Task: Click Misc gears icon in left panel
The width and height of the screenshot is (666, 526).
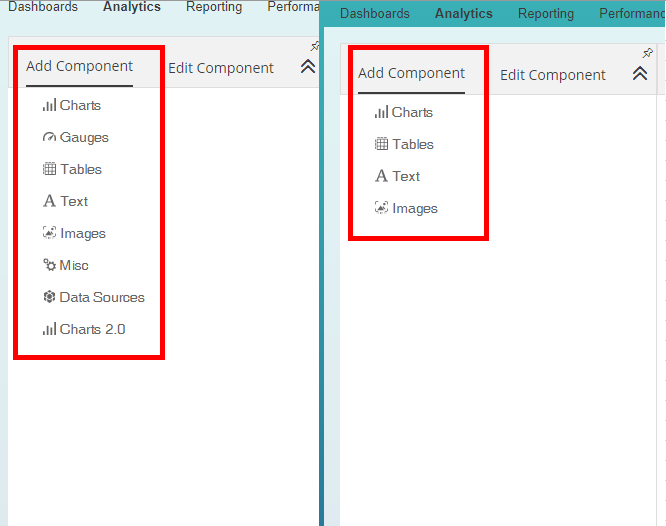Action: pyautogui.click(x=49, y=265)
